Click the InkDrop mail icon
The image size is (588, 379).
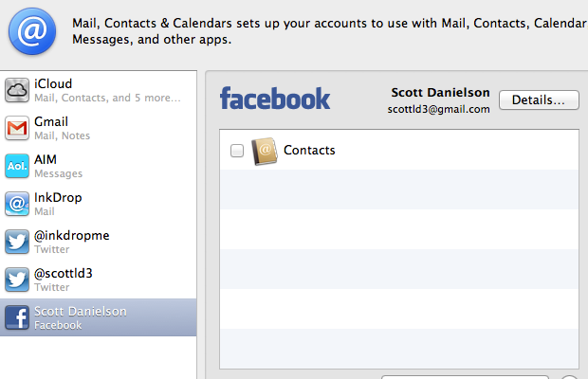(x=17, y=204)
